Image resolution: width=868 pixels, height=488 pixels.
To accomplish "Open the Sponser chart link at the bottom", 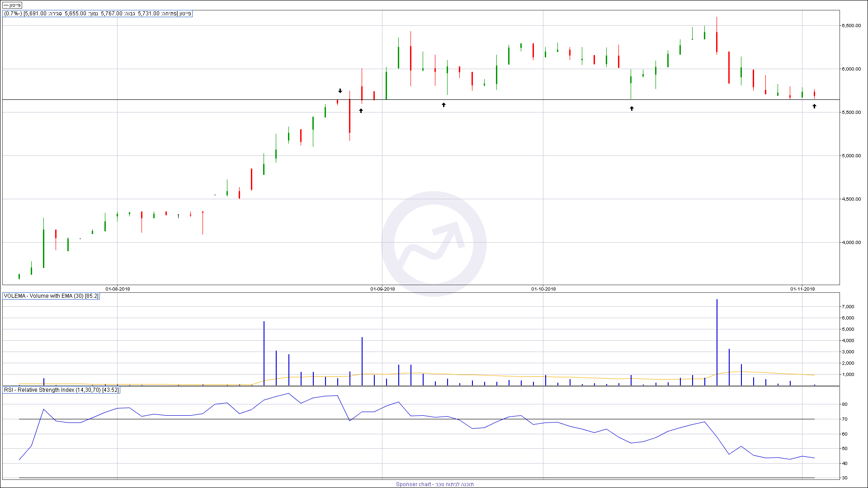I will click(434, 484).
